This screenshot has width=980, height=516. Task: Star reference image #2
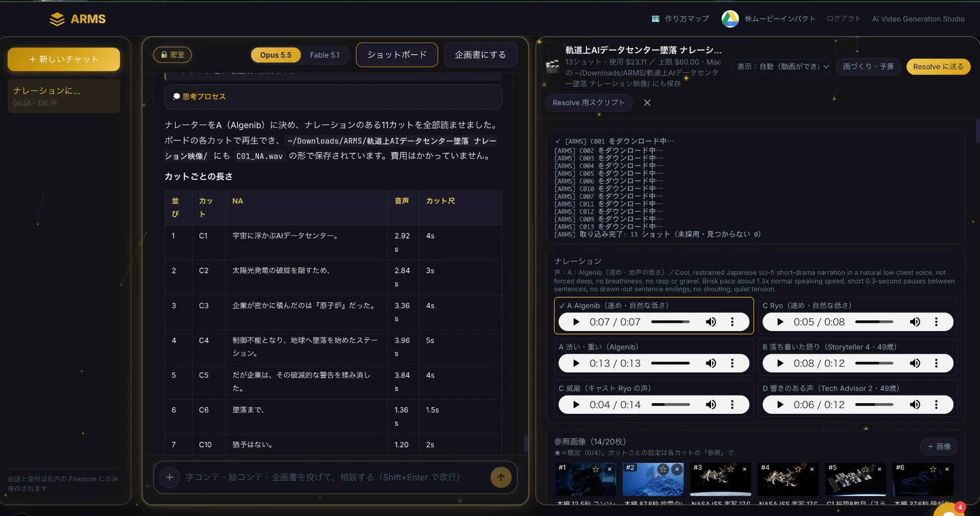pyautogui.click(x=663, y=469)
